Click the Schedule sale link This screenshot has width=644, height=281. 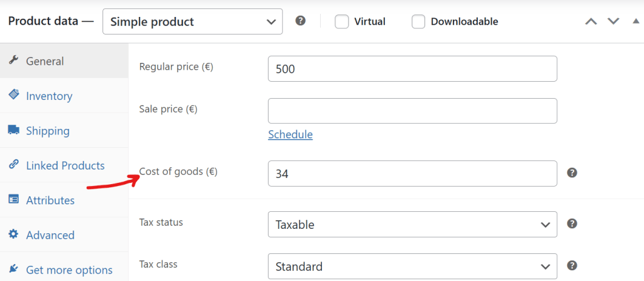tap(291, 135)
